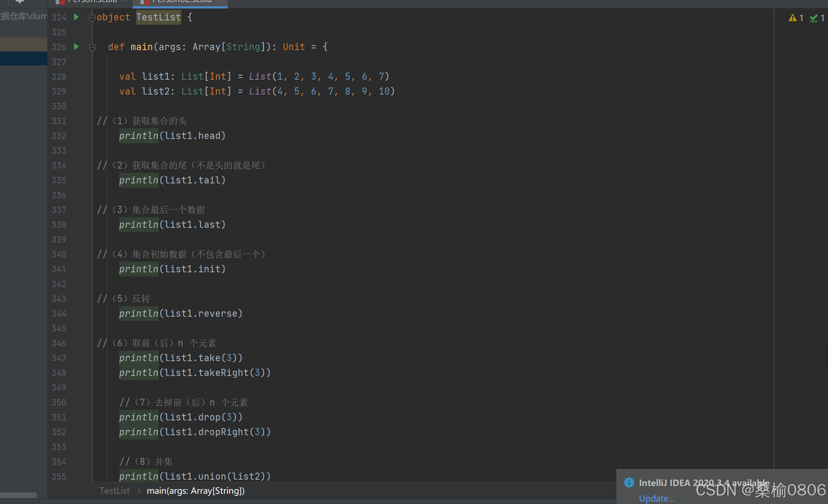
Task: Click info icon in update notification
Action: click(x=629, y=482)
